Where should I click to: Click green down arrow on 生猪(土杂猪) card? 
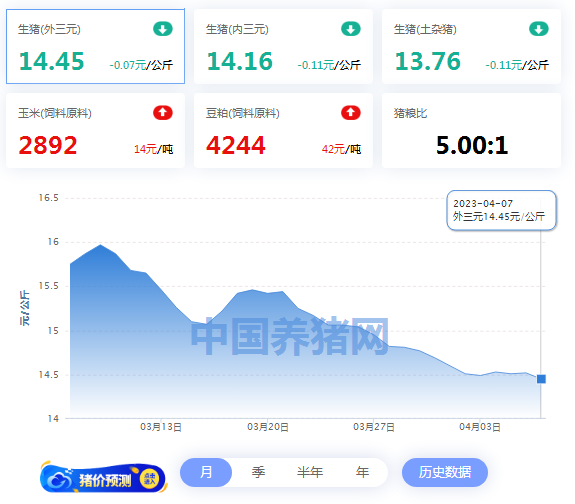click(x=538, y=29)
